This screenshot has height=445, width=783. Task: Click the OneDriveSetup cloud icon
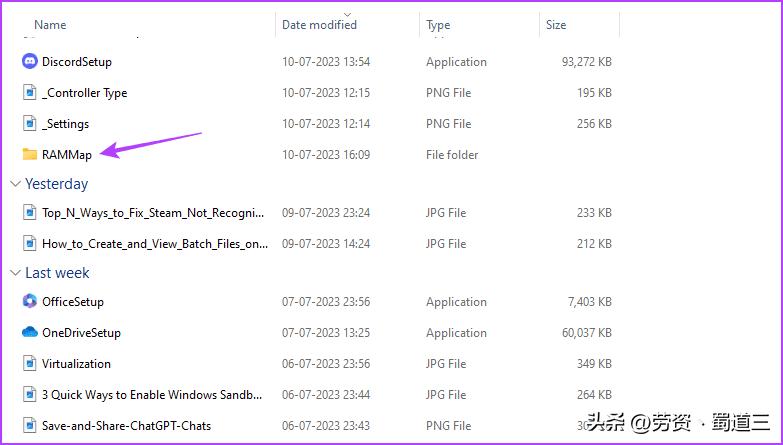30,332
